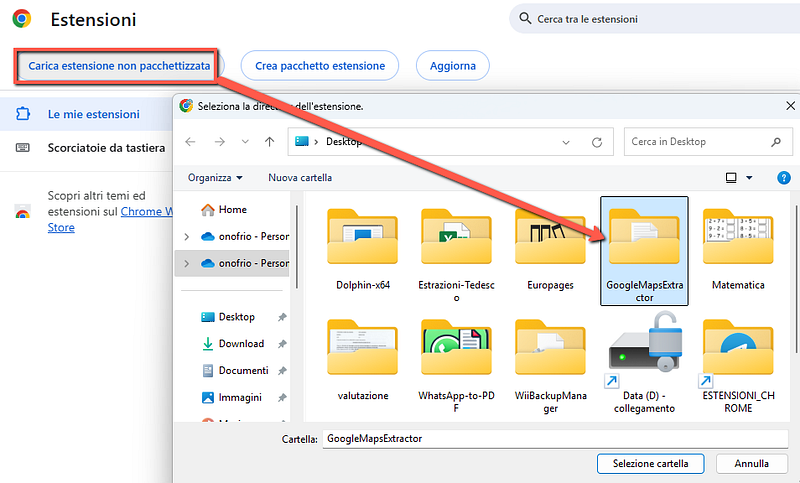Click the Cartella name input field
The image size is (800, 483).
[x=555, y=439]
